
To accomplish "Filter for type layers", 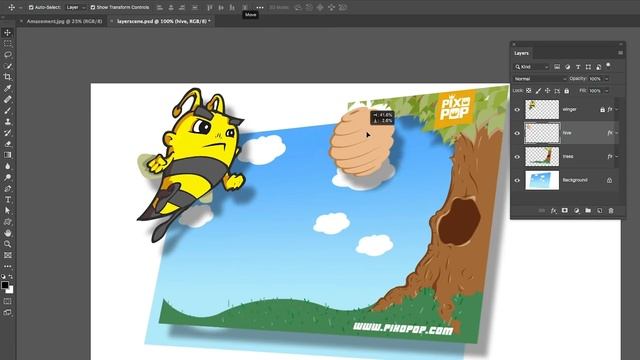I will click(x=578, y=67).
